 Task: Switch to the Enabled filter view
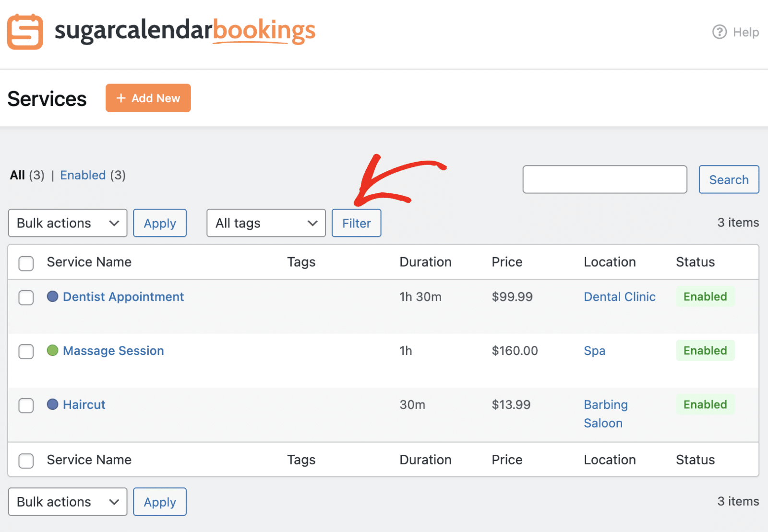pyautogui.click(x=83, y=175)
